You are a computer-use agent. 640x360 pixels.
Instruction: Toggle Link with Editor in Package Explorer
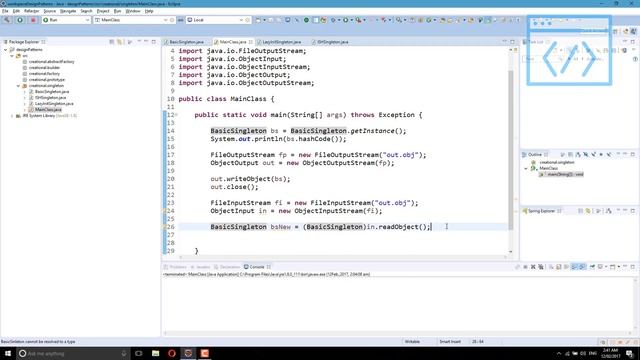pyautogui.click(x=120, y=42)
